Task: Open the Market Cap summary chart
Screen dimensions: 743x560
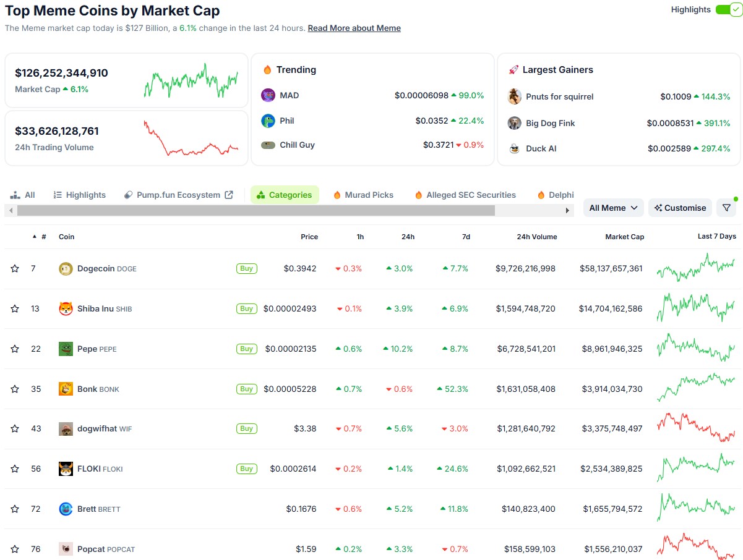Action: click(x=191, y=80)
